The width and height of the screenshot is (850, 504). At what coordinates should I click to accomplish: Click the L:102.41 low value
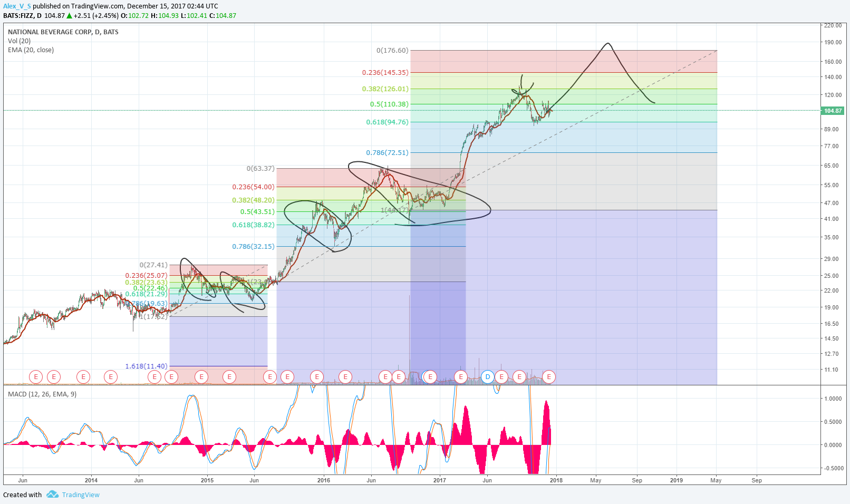pos(194,16)
